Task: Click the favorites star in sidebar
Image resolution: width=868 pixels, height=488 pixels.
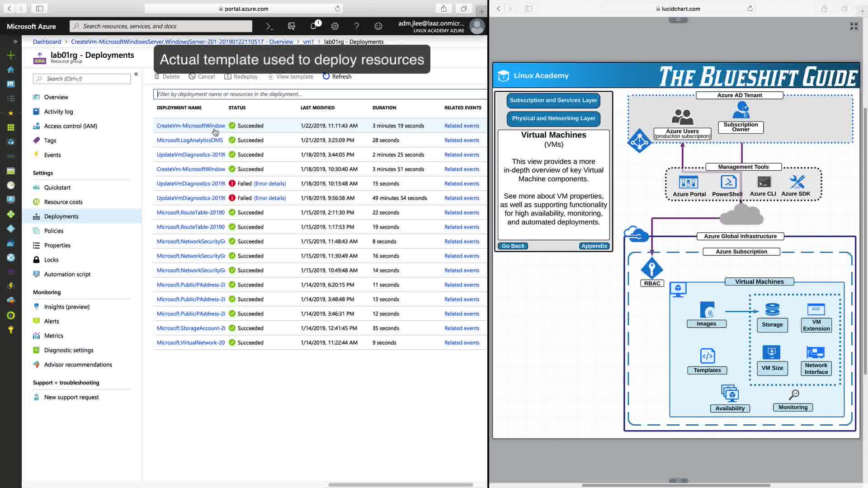Action: pos(11,113)
